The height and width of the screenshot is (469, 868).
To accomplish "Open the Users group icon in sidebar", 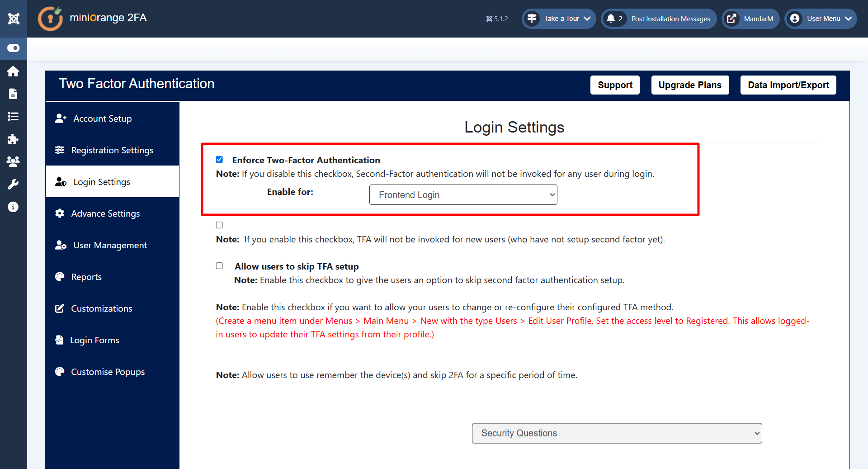I will click(x=13, y=161).
